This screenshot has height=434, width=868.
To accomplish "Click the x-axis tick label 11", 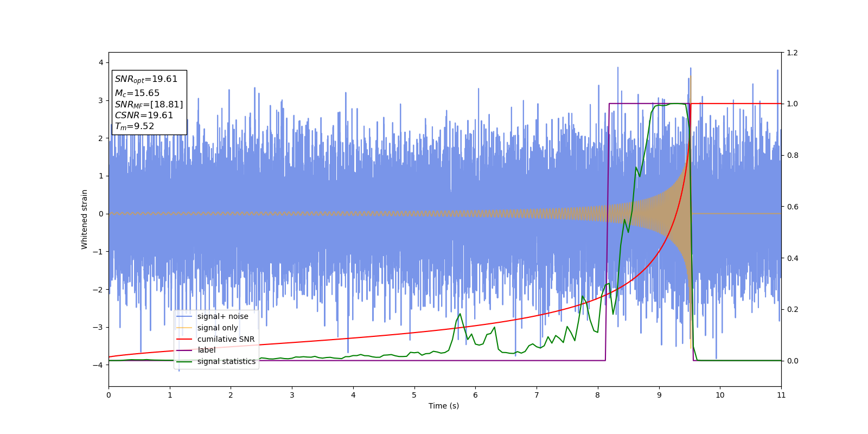I will pyautogui.click(x=781, y=395).
